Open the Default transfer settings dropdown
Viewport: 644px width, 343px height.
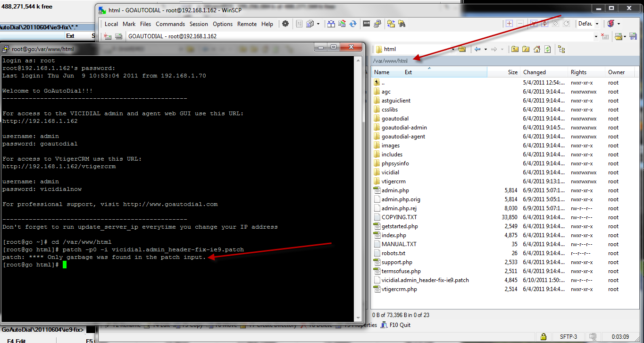pyautogui.click(x=597, y=24)
